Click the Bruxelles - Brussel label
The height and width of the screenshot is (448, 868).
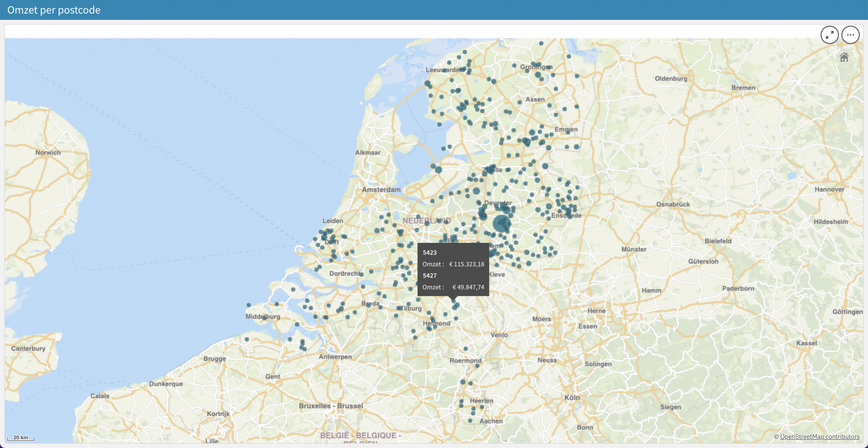point(331,406)
